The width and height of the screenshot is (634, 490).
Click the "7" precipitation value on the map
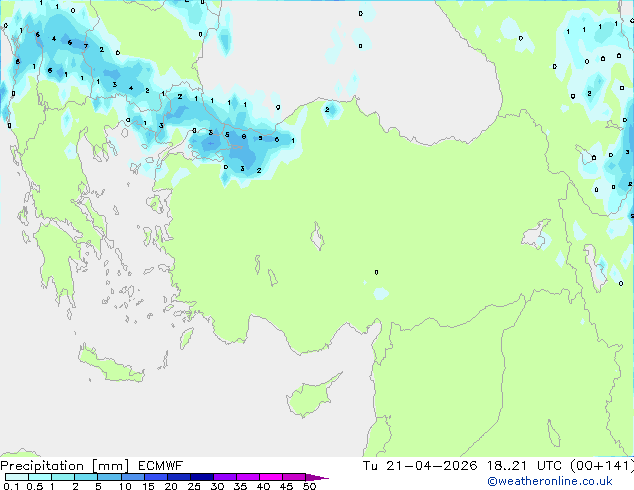86,46
